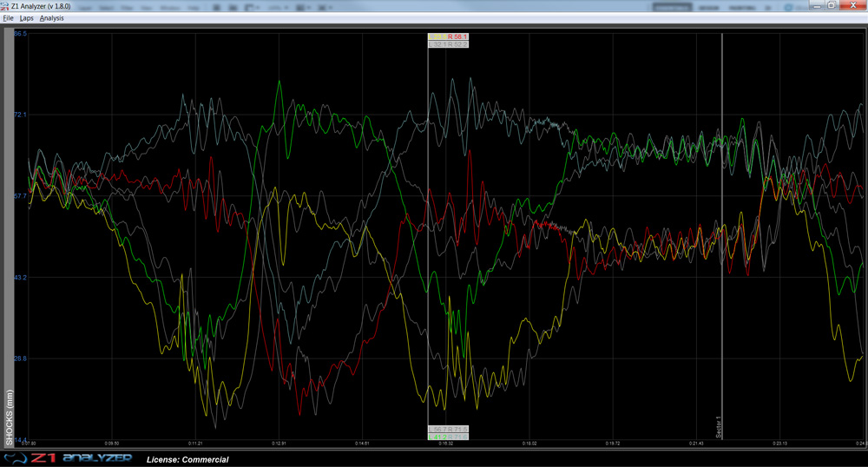
Task: Click the 0:21.43 time axis label
Action: 696,444
